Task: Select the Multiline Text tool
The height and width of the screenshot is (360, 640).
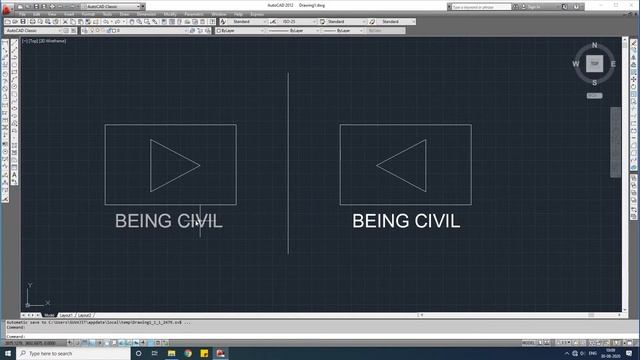Action: 14,175
